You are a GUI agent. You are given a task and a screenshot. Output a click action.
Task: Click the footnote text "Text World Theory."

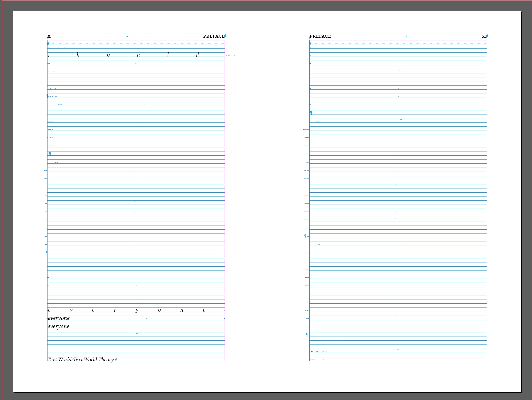tap(94, 359)
